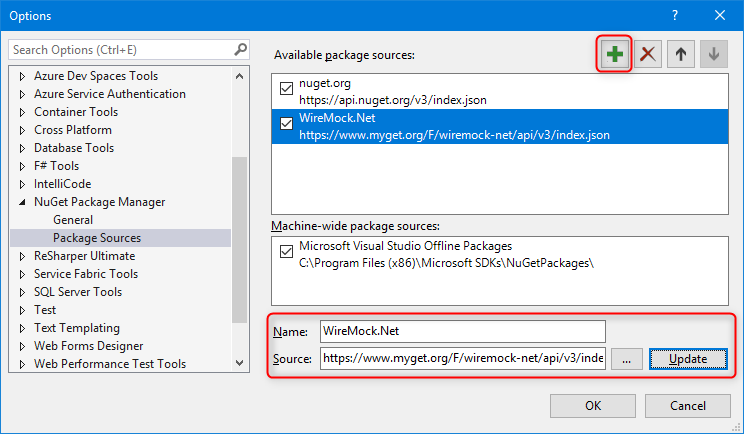The height and width of the screenshot is (434, 744).
Task: Click the Update button
Action: click(687, 359)
